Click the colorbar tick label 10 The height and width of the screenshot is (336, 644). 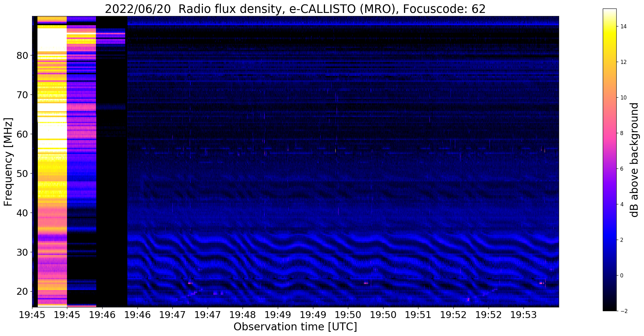(x=623, y=98)
